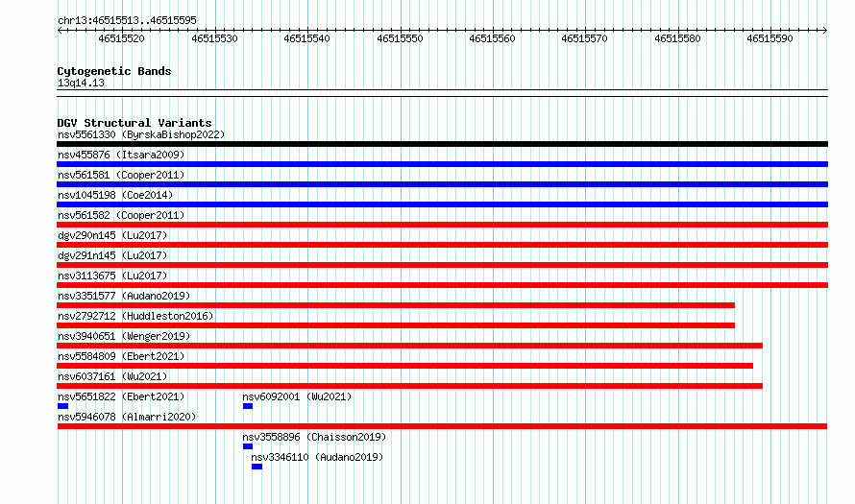The image size is (855, 504).
Task: Click the red nsv3113675 variant bar
Action: [x=442, y=285]
